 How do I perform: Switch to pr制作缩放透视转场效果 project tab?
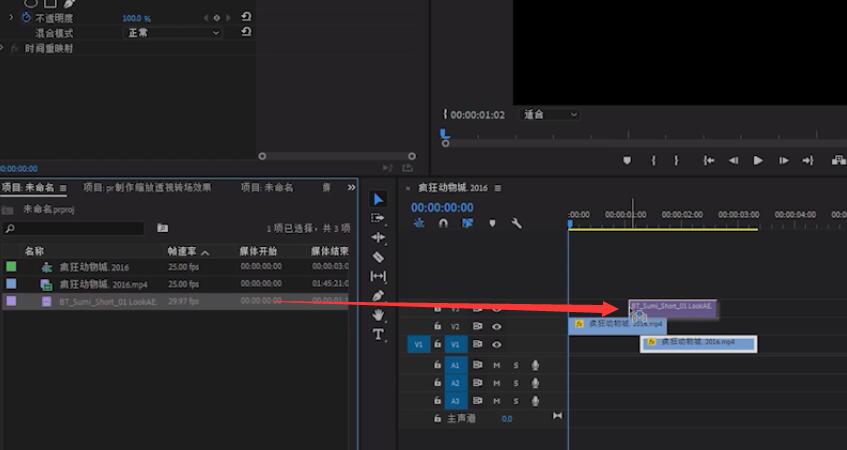(x=147, y=187)
